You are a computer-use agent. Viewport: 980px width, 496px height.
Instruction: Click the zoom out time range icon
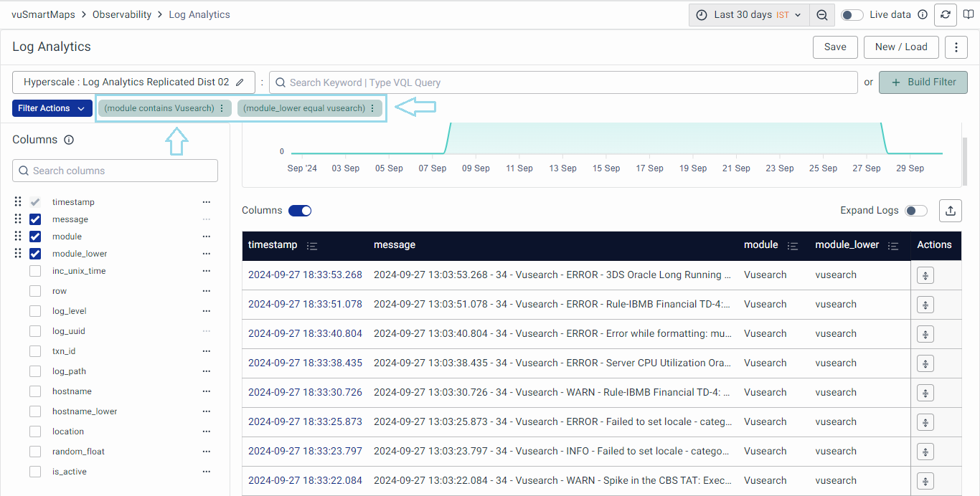(x=822, y=15)
